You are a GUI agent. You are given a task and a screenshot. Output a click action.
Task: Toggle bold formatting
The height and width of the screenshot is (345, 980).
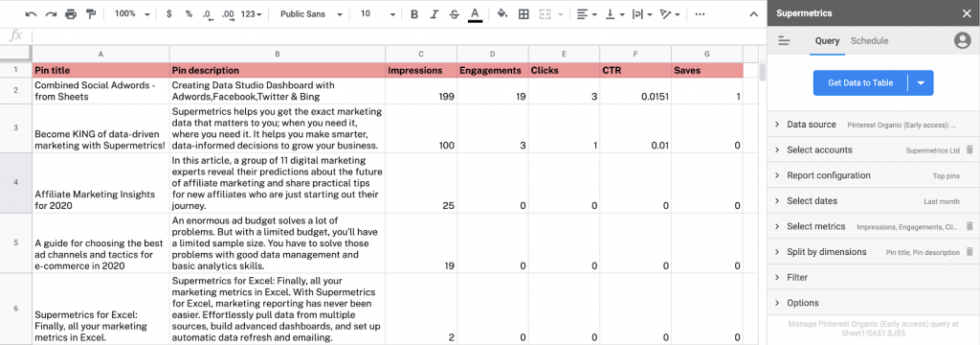[413, 13]
